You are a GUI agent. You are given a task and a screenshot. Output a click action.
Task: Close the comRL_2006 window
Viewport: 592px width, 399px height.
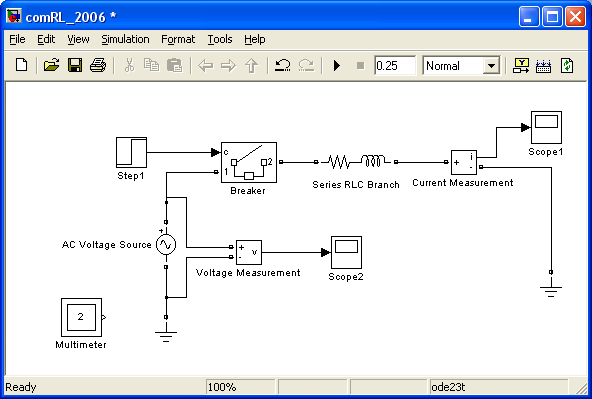coord(575,17)
